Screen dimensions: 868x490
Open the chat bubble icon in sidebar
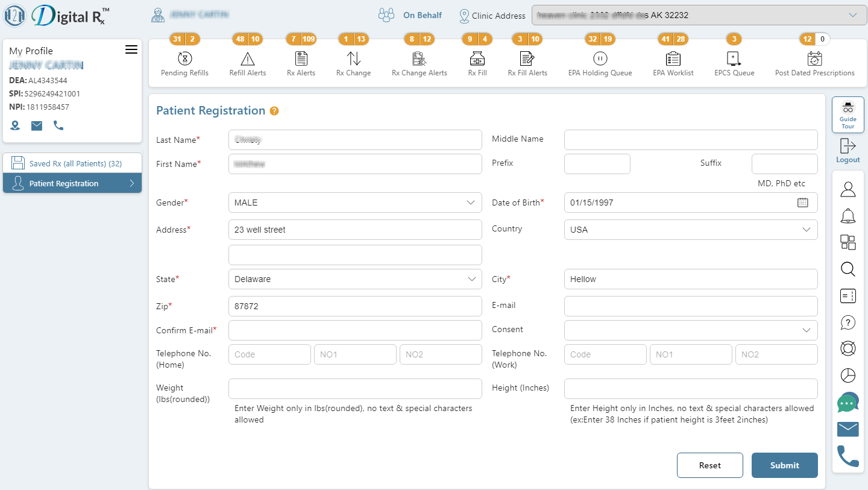click(848, 402)
